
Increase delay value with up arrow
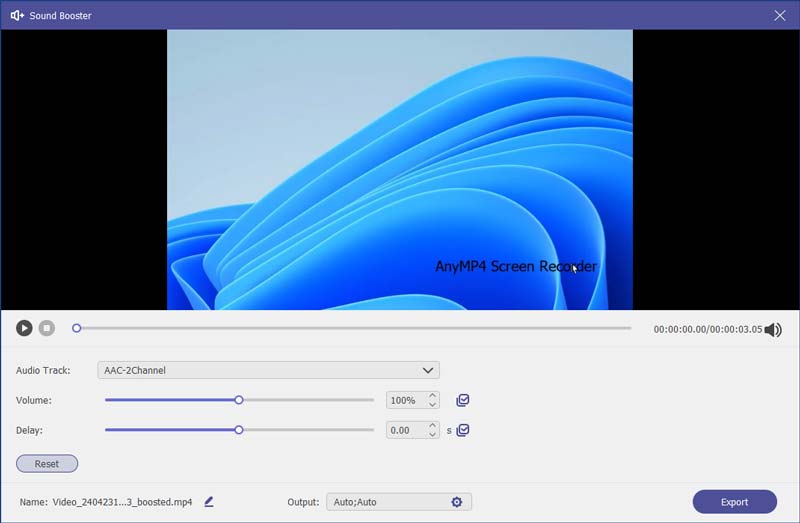pos(432,425)
